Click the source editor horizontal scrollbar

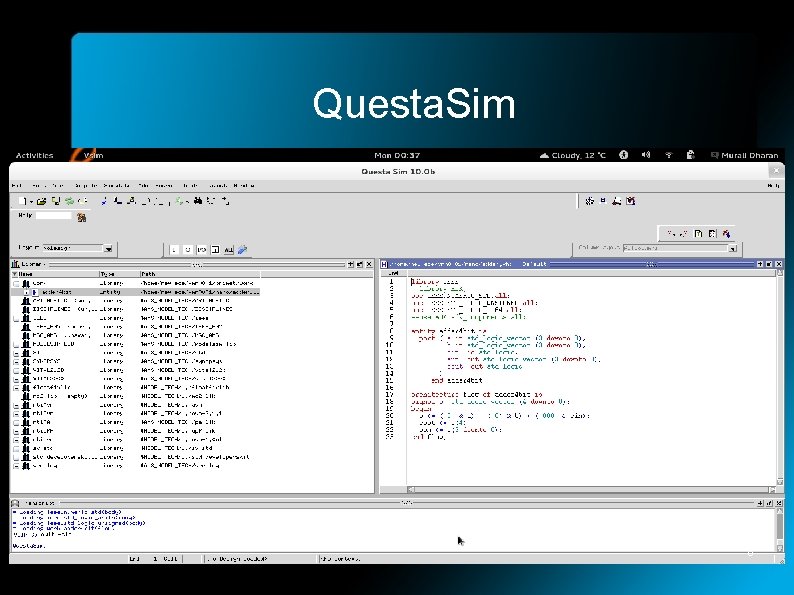[x=591, y=490]
